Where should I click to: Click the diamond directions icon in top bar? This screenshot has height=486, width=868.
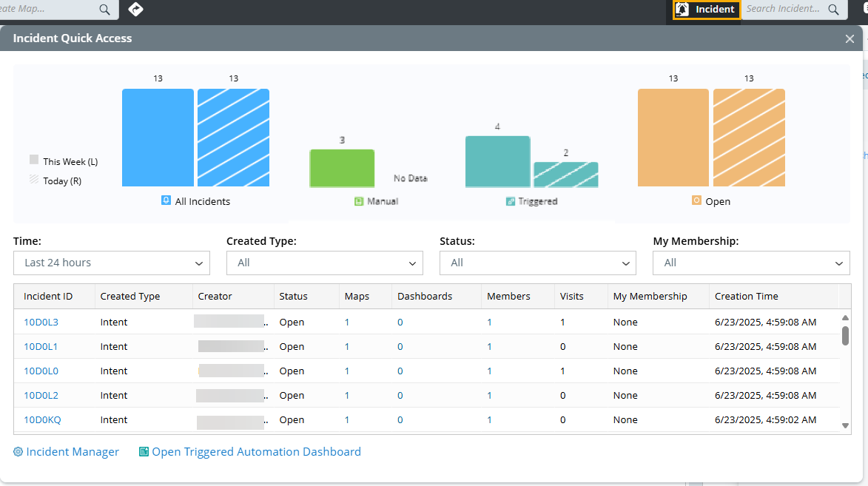pos(135,9)
